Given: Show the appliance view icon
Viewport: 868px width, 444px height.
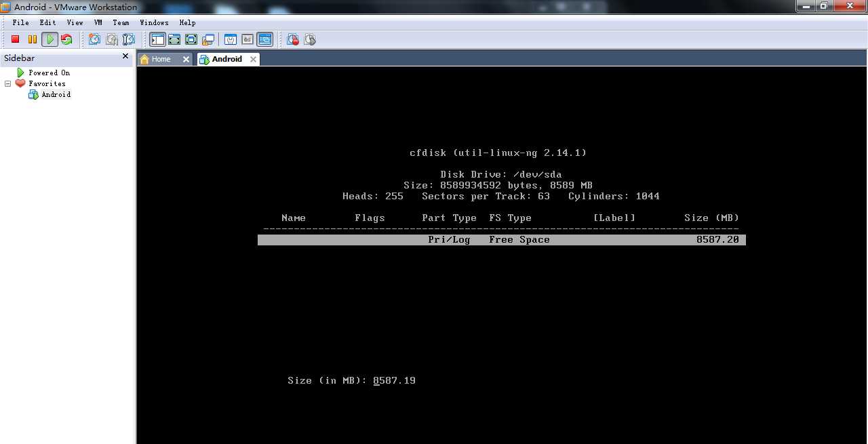Looking at the screenshot, I should (x=248, y=39).
